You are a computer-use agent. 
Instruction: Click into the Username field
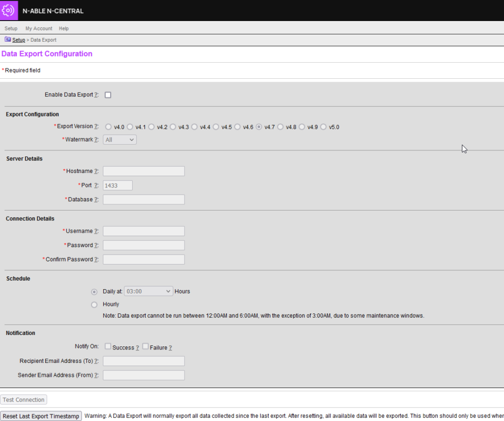tap(143, 231)
